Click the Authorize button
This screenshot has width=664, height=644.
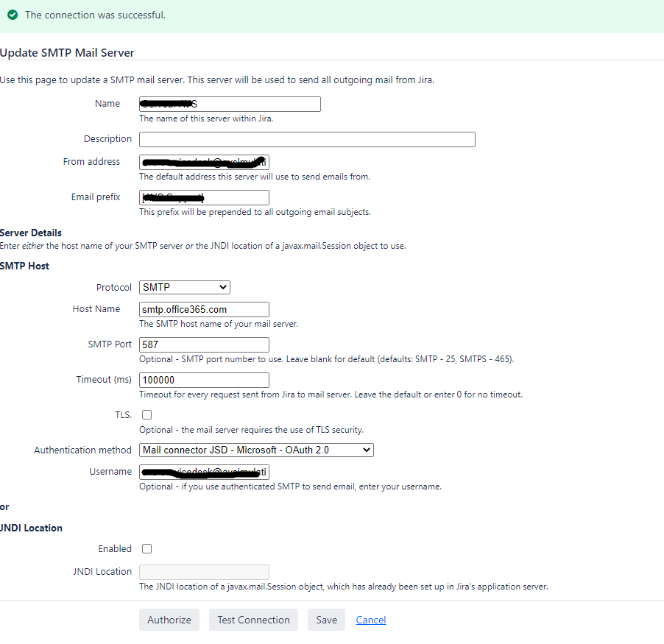[x=169, y=620]
